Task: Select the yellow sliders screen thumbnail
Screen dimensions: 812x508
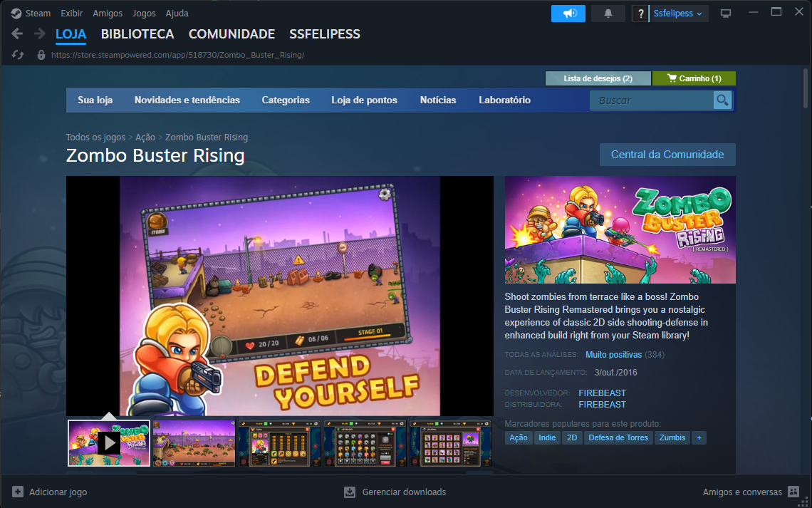Action: pos(280,443)
